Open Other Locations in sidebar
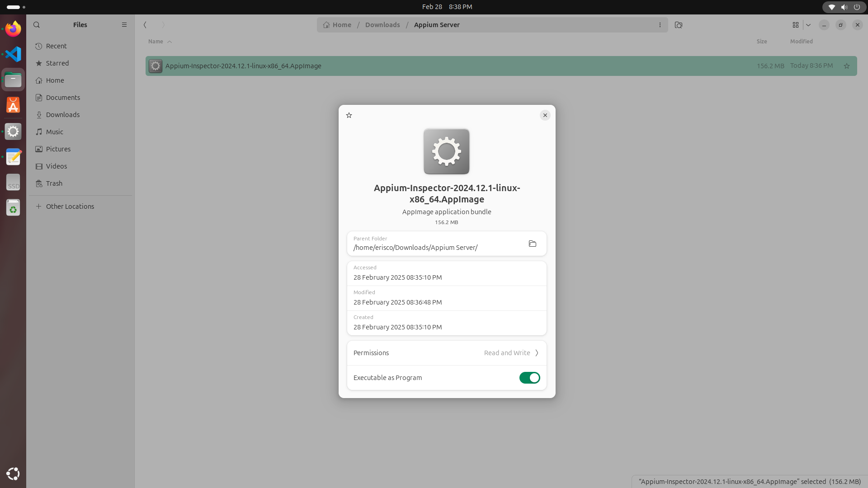This screenshot has height=488, width=868. [70, 206]
